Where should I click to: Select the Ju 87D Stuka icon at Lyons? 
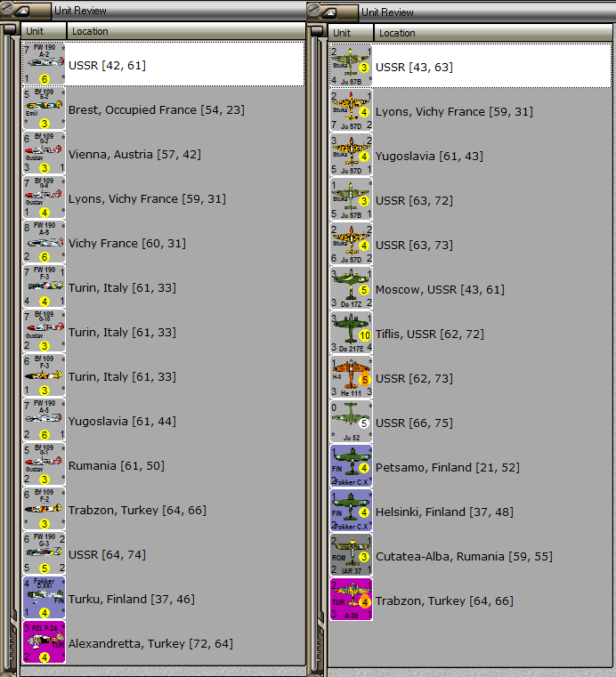pos(352,110)
